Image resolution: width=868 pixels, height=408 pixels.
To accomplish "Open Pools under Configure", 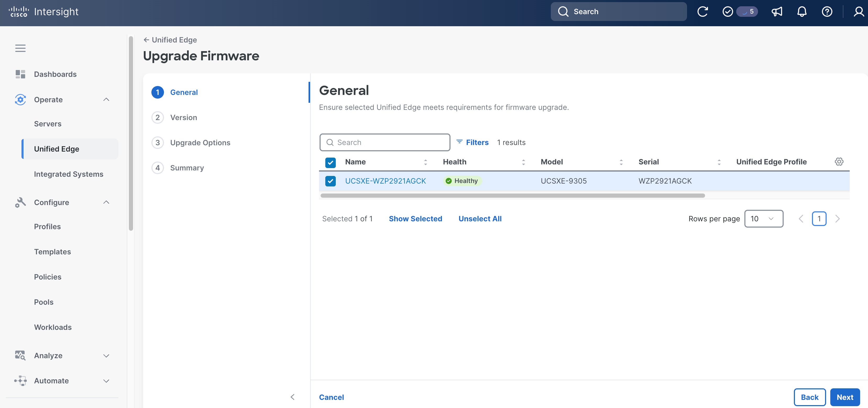I will (43, 302).
